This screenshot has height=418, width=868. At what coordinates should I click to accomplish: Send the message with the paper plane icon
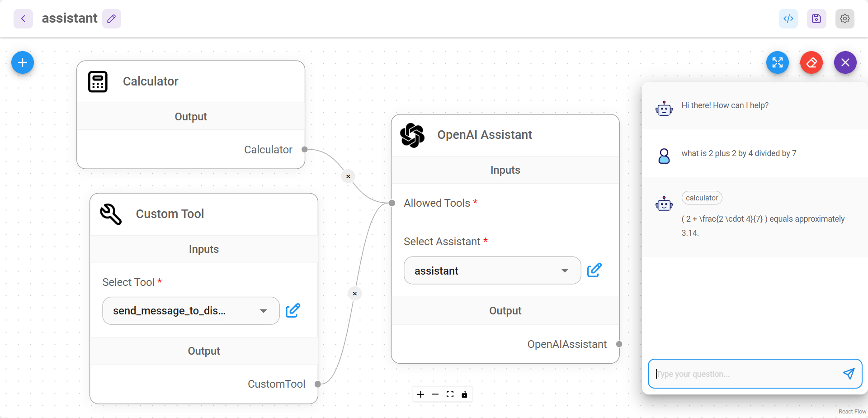click(849, 374)
